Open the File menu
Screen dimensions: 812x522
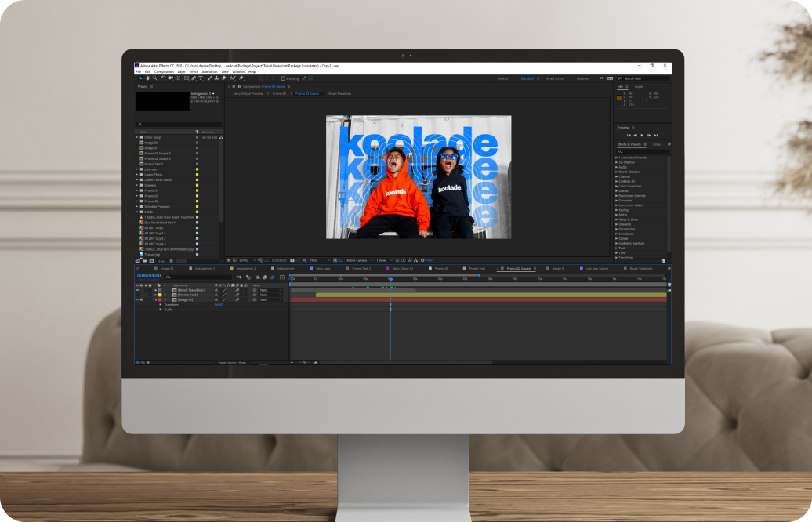138,71
